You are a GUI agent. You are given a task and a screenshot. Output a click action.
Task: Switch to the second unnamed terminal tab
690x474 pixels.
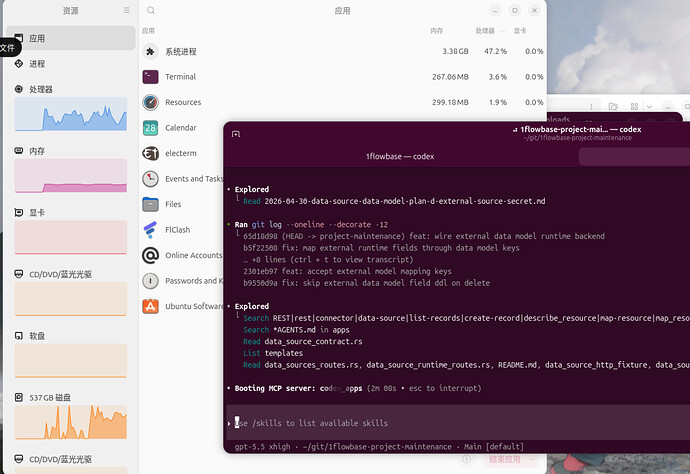point(634,156)
